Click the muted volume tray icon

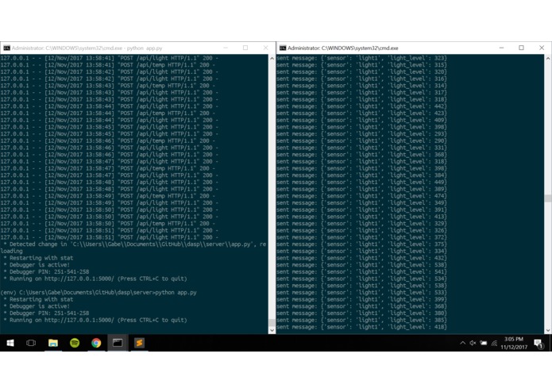(x=473, y=343)
